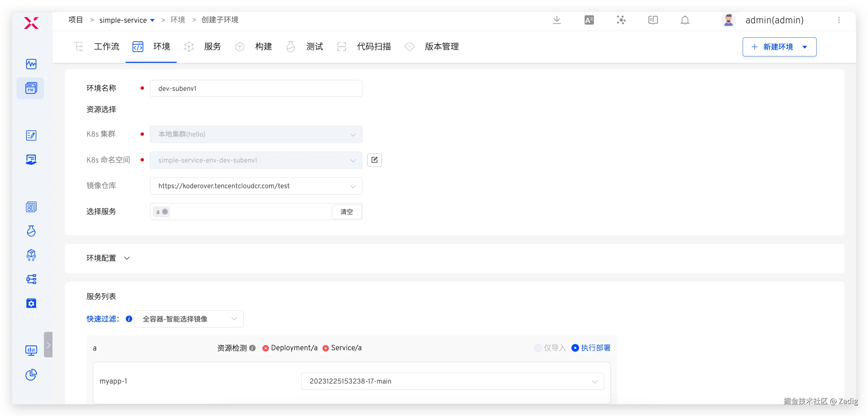Click admin(admin) username
Image resolution: width=868 pixels, height=416 pixels.
(774, 20)
